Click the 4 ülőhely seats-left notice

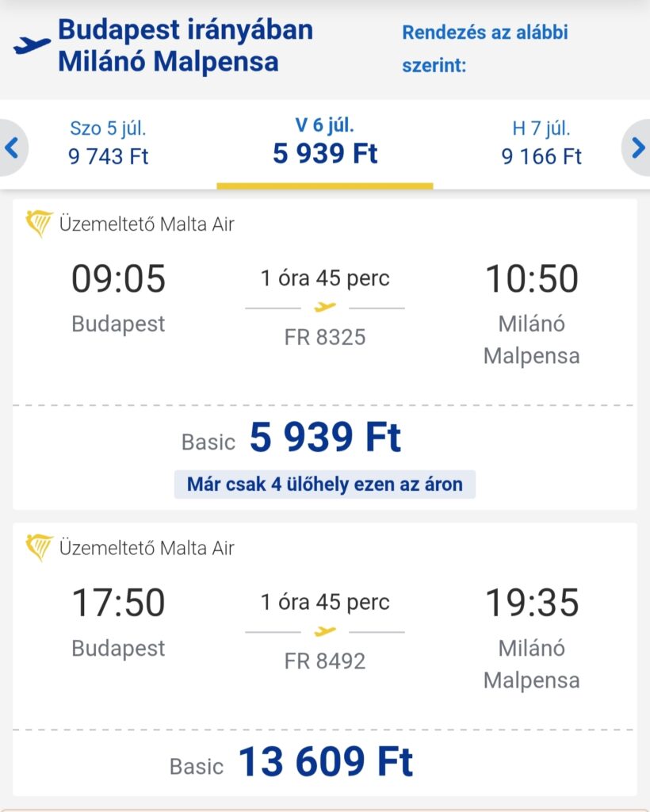(x=325, y=485)
